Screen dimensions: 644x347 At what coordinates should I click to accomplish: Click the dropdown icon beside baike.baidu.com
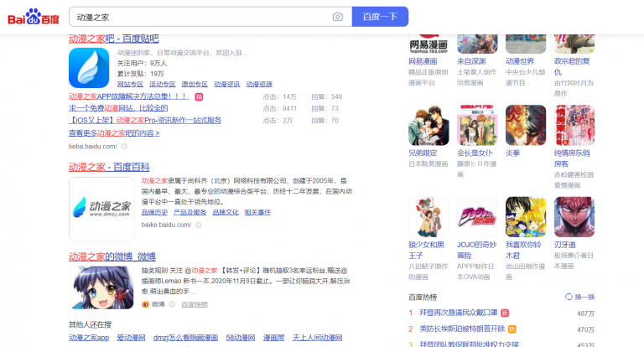(199, 225)
